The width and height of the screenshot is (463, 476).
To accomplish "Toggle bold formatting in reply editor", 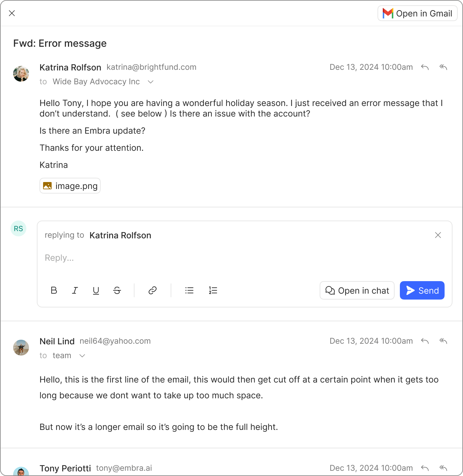I will (54, 290).
